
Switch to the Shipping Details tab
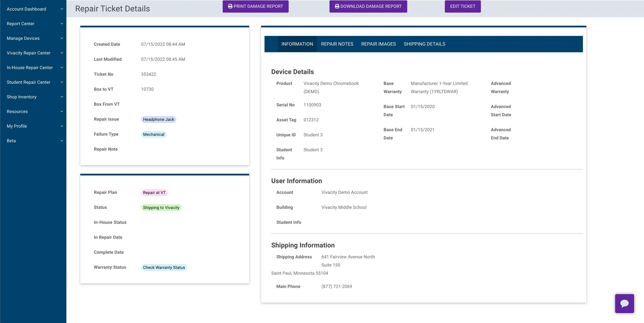(424, 44)
